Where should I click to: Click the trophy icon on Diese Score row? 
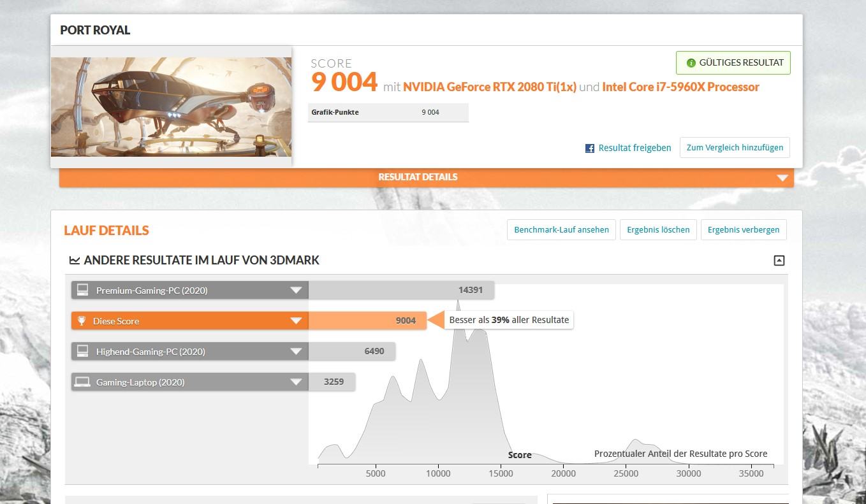pyautogui.click(x=81, y=320)
